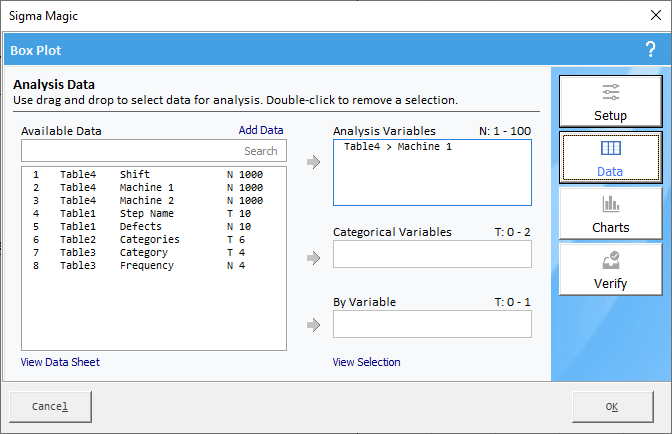Click arrow to add Analysis Variables

click(314, 162)
